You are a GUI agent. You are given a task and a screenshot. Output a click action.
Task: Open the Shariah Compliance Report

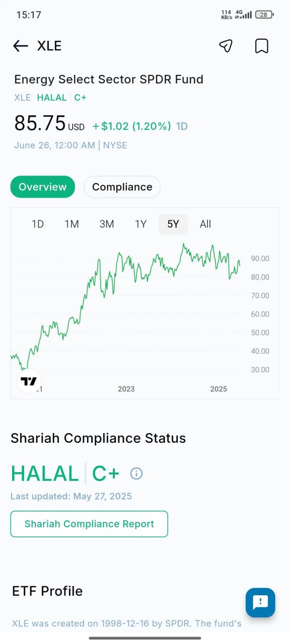89,524
